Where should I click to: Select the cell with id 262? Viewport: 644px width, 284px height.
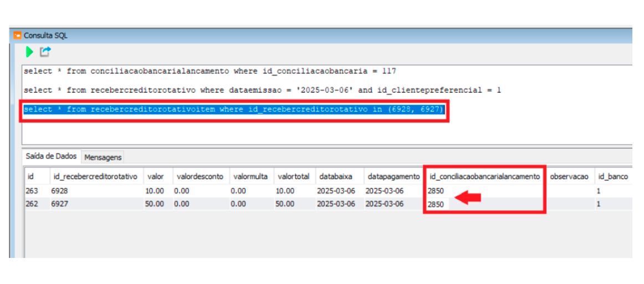[37, 204]
